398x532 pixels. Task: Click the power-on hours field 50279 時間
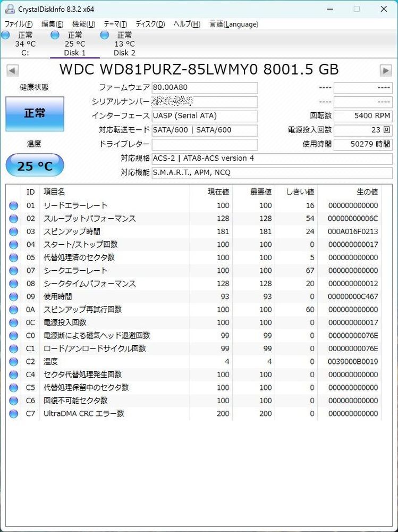(x=363, y=145)
